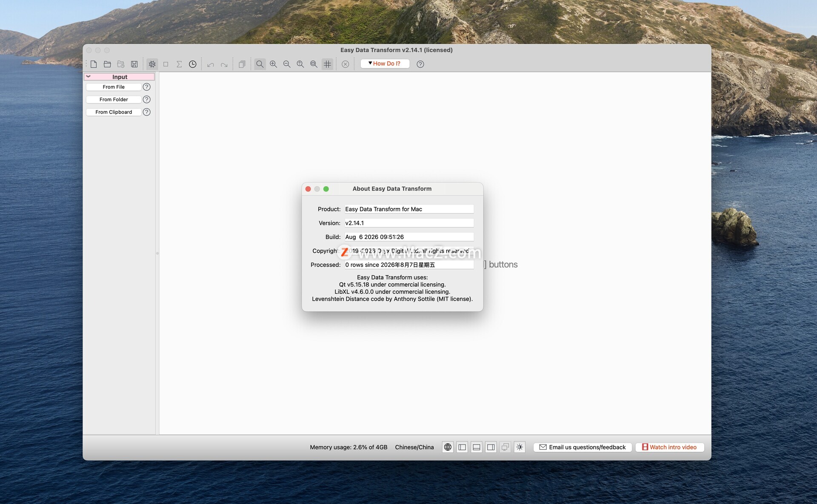Click the Version field showing v2.14.1
817x504 pixels.
(409, 223)
